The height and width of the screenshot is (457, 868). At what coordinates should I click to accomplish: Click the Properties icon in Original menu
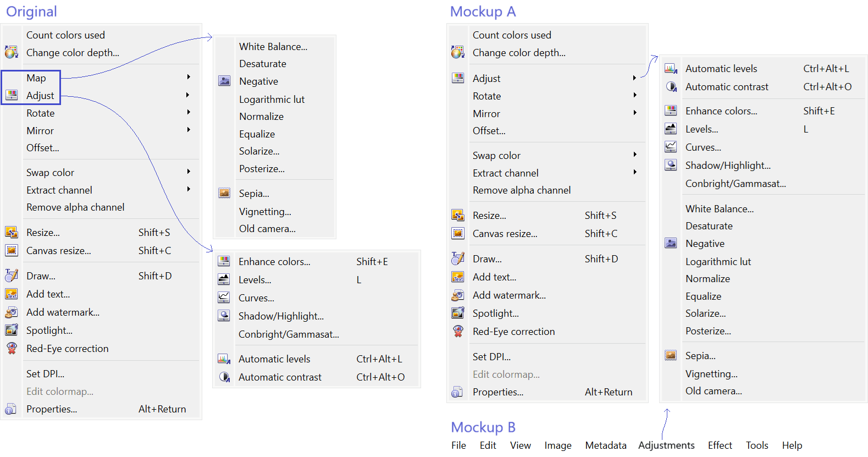tap(11, 409)
